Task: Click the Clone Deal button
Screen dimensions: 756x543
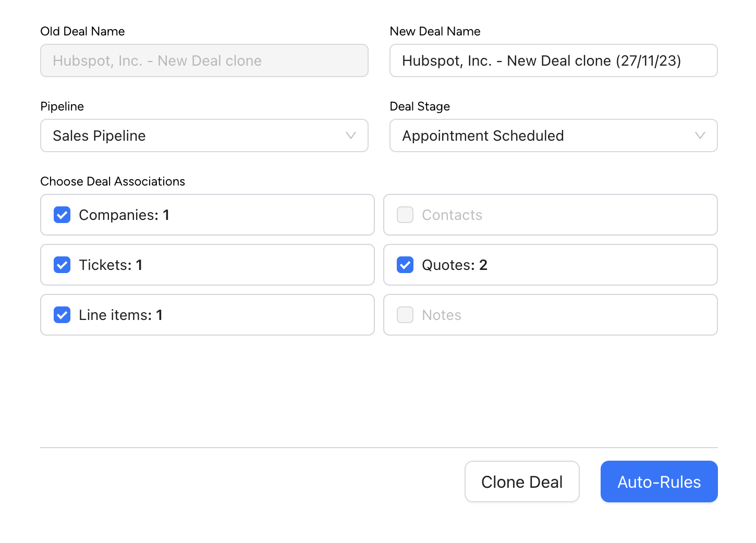Action: (x=522, y=482)
